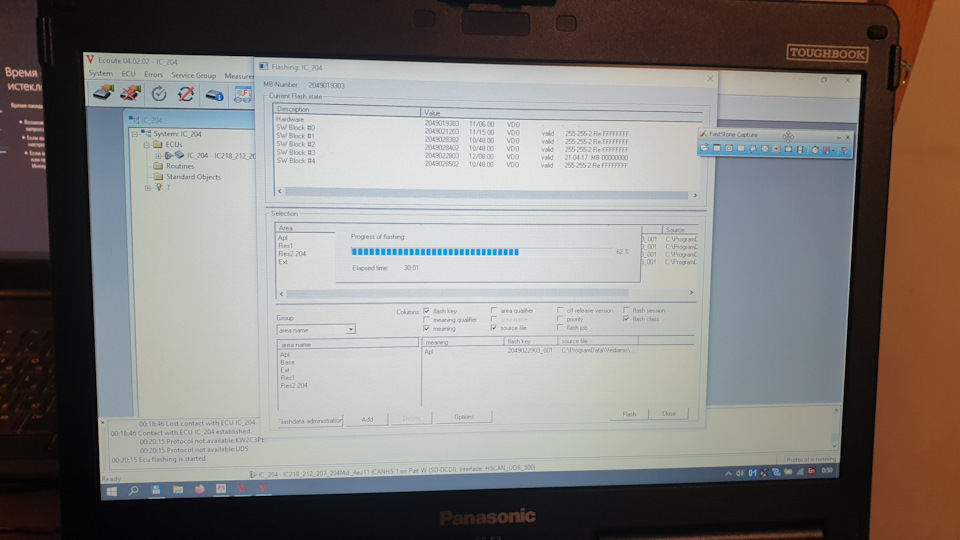Image resolution: width=960 pixels, height=540 pixels.
Task: Open the Service Group menu
Action: pos(193,75)
